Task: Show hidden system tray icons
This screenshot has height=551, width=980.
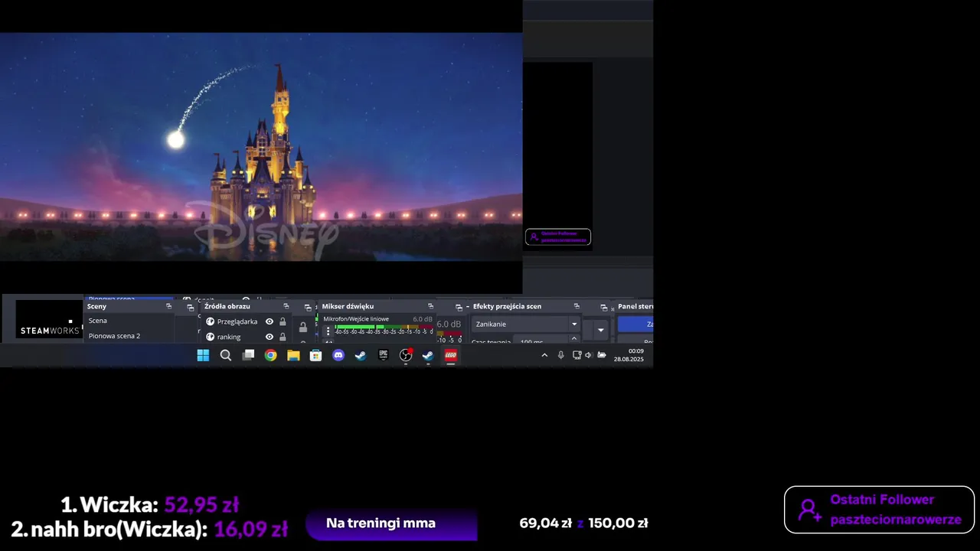Action: pos(544,355)
